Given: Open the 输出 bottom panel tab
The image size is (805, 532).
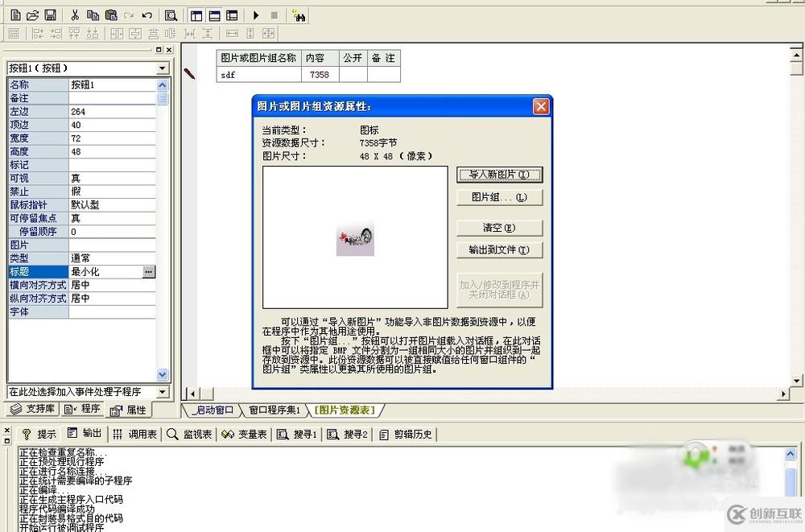Looking at the screenshot, I should coord(85,433).
